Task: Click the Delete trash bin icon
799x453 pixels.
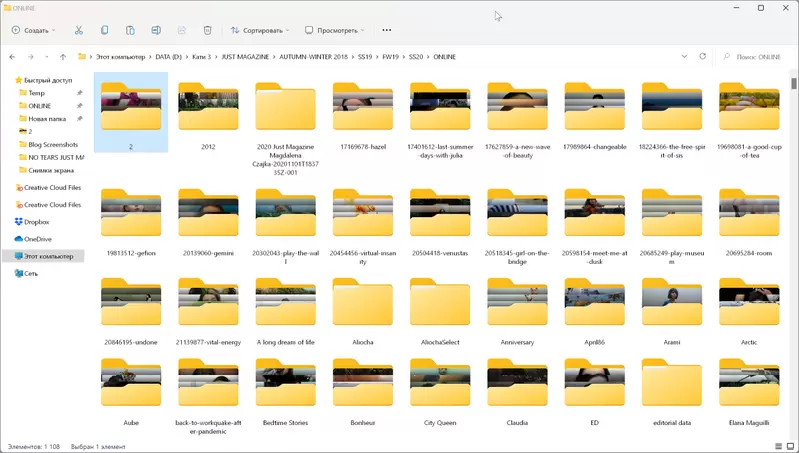Action: (207, 30)
